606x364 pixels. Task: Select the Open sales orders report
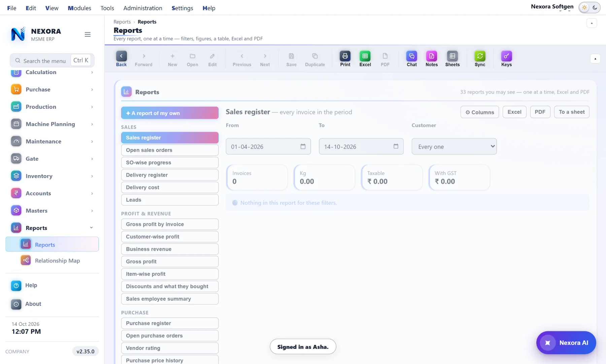coord(170,150)
